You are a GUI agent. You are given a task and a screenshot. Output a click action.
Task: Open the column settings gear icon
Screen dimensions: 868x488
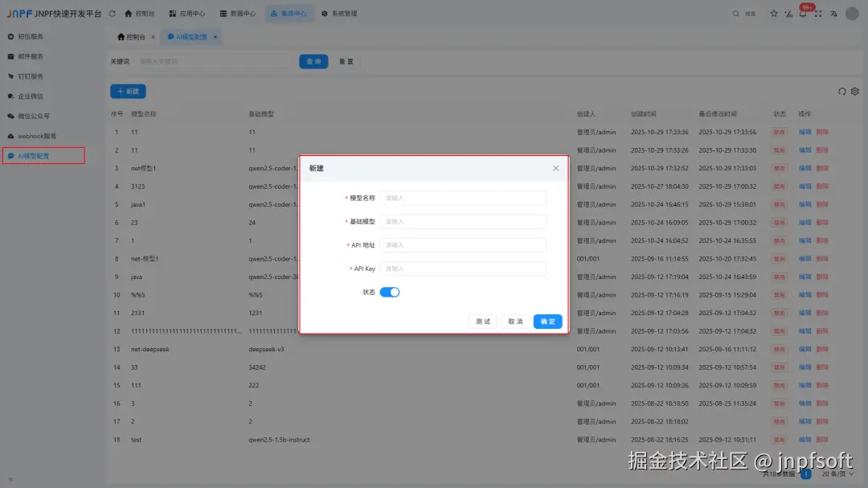856,92
